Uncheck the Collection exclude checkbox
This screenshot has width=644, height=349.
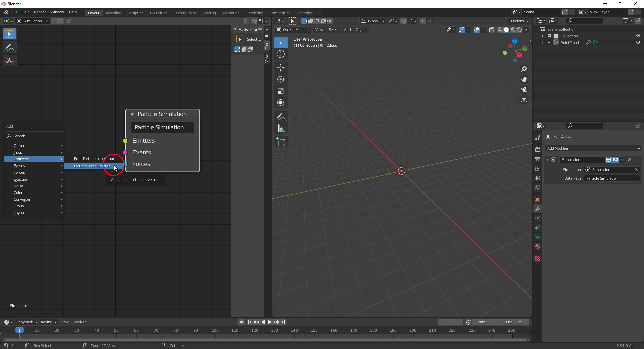[x=549, y=36]
